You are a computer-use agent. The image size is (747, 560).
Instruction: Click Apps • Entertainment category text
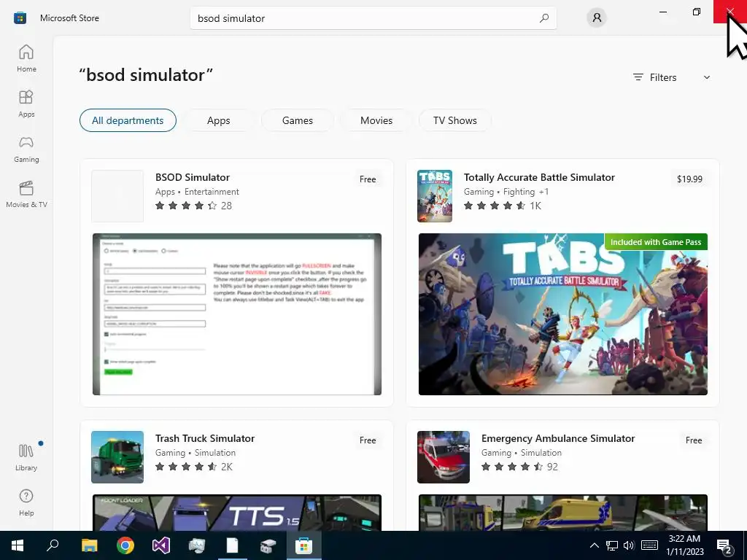point(197,192)
